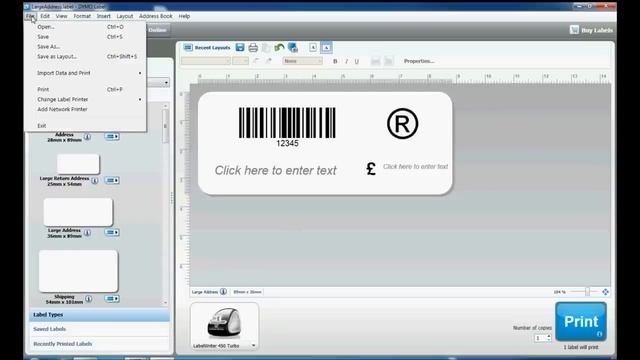
Task: Open layout dropdown for Shipping label
Action: coord(112,299)
